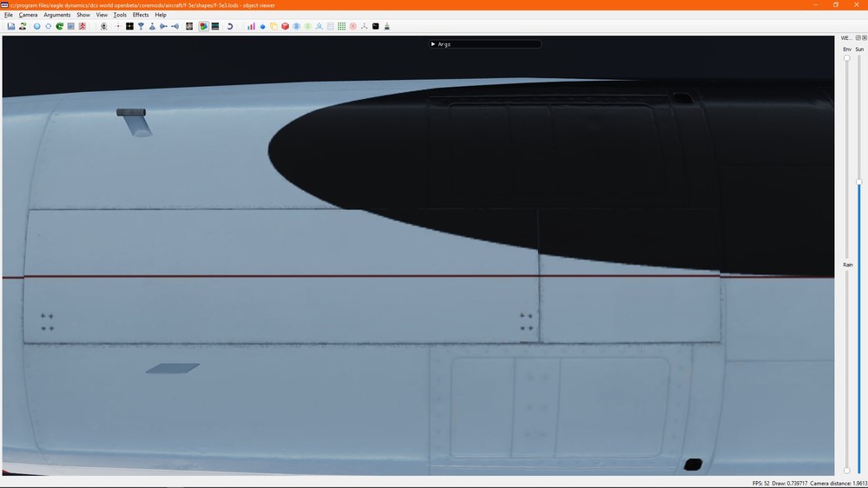
Task: Restore down the object viewer window
Action: click(x=835, y=4)
